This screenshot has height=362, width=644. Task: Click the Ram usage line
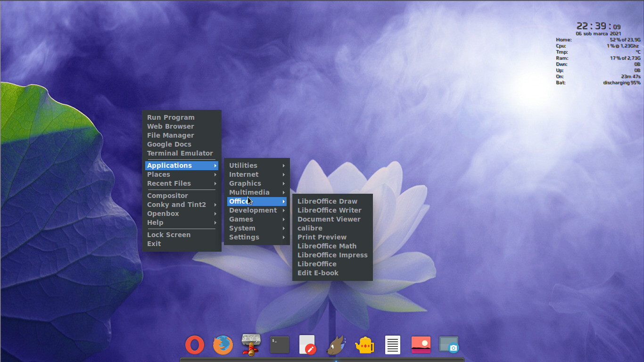coord(598,58)
